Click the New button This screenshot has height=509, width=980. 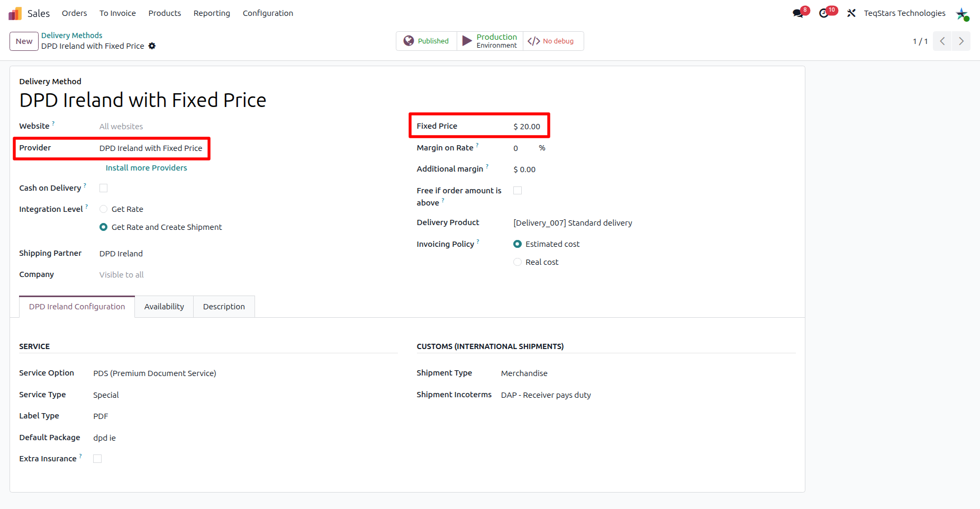(x=24, y=41)
